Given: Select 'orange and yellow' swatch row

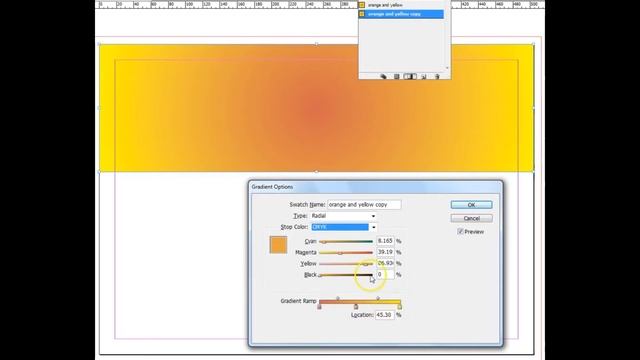Looking at the screenshot, I should [x=401, y=5].
